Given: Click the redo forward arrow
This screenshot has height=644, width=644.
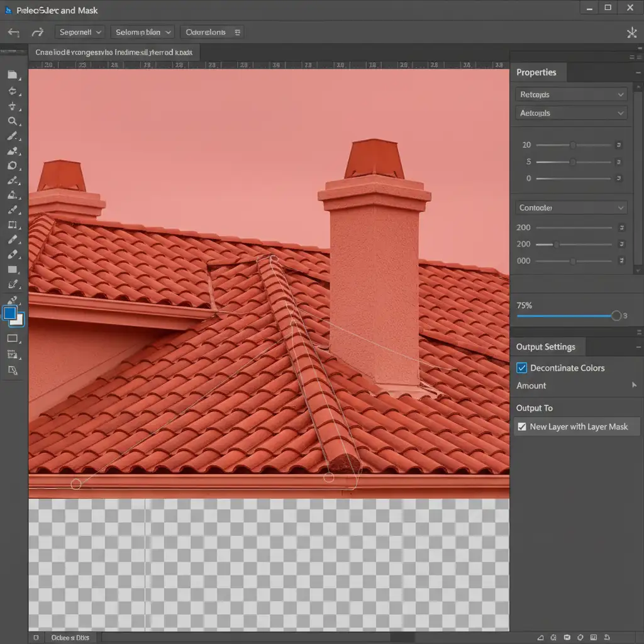Looking at the screenshot, I should 38,32.
